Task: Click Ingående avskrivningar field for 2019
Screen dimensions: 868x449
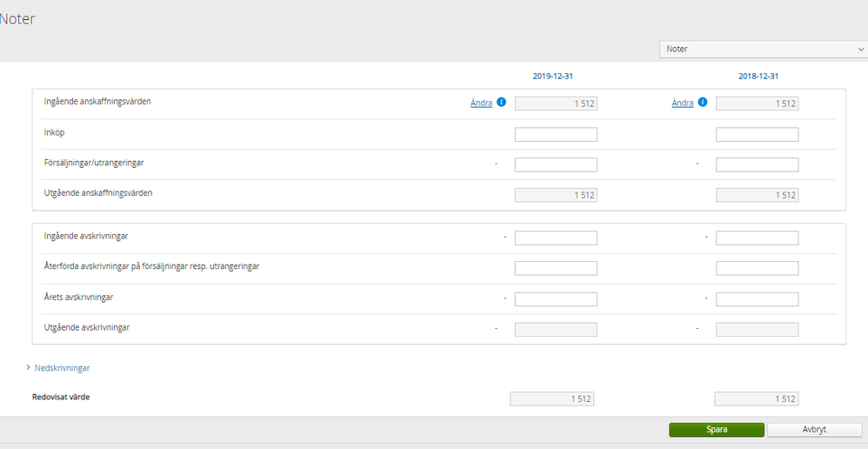Action: 556,238
